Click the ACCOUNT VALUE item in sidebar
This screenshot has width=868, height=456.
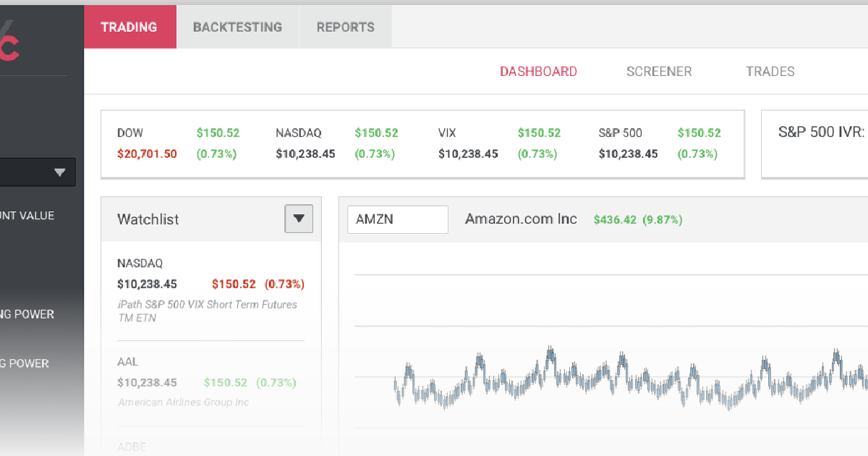tap(27, 215)
